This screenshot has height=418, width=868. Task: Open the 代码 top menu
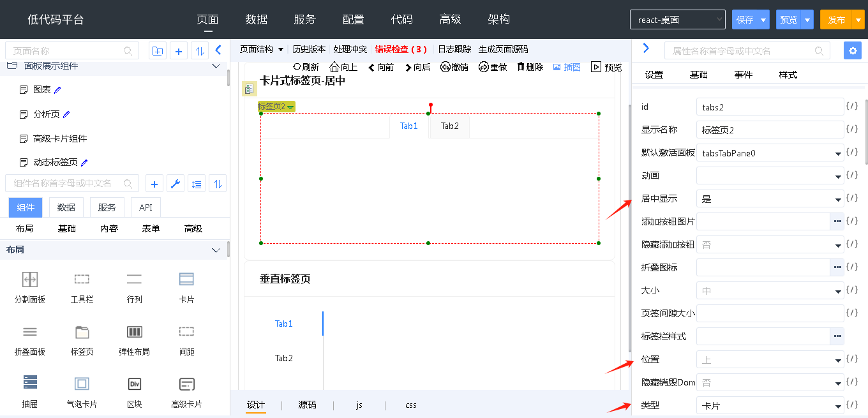401,19
